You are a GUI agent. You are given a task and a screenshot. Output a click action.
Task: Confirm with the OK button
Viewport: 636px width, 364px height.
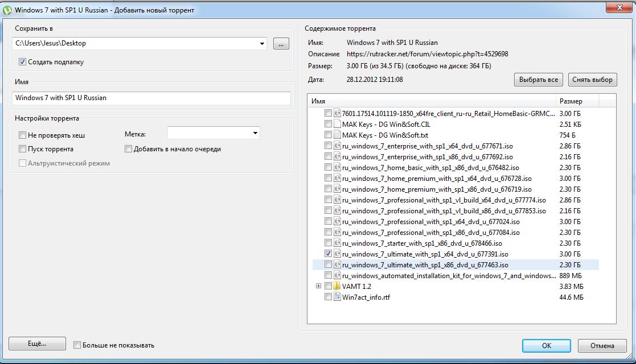point(546,345)
